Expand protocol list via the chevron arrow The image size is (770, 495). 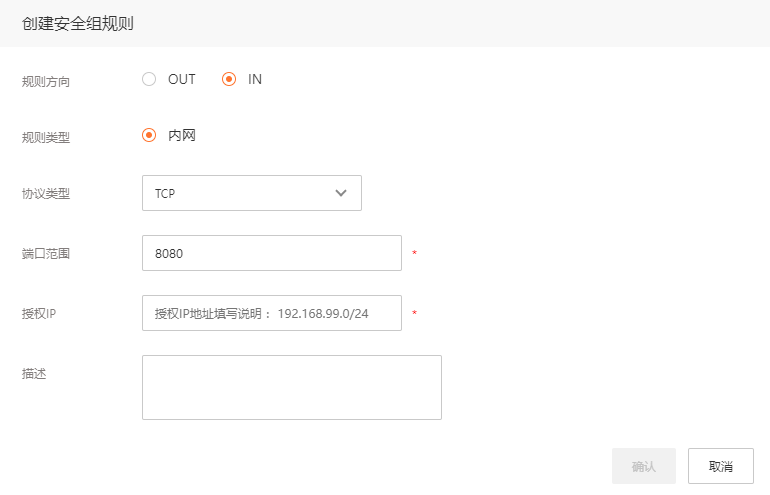pos(341,193)
